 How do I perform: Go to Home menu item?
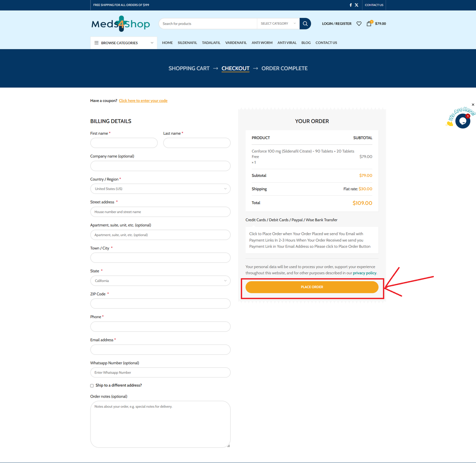pos(167,43)
